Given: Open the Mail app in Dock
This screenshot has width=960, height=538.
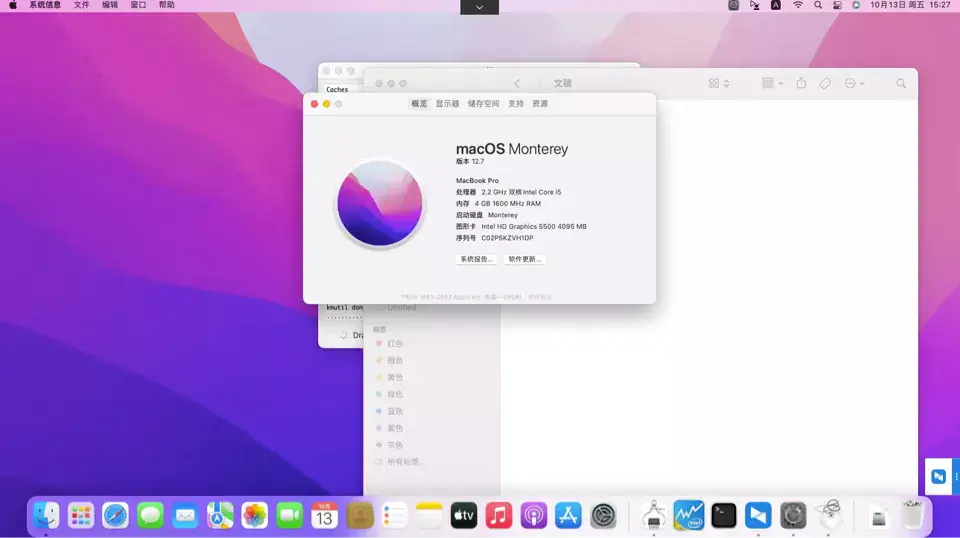Looking at the screenshot, I should (x=186, y=515).
